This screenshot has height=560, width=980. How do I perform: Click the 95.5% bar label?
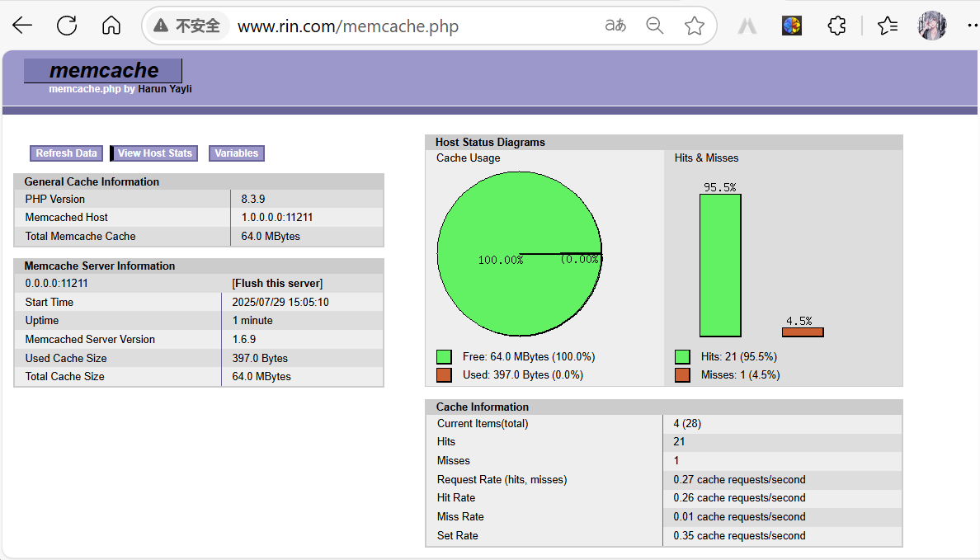coord(720,187)
